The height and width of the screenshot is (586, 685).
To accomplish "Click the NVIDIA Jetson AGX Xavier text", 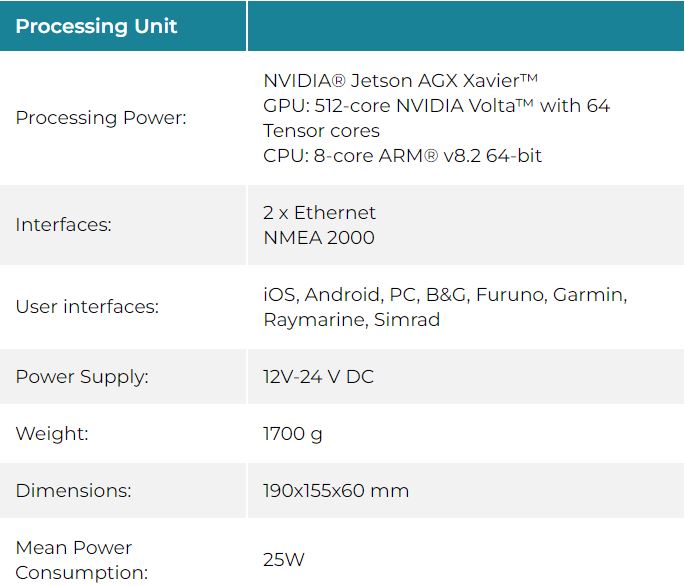I will pos(400,81).
